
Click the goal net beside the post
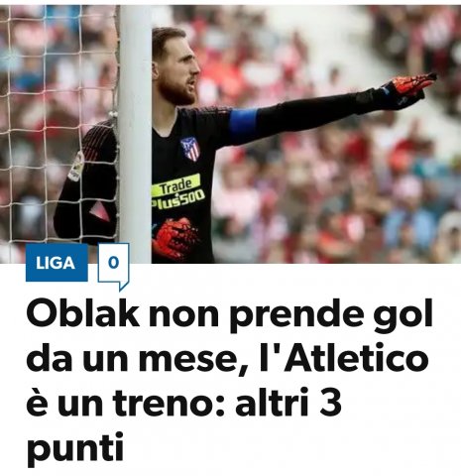pos(58,126)
